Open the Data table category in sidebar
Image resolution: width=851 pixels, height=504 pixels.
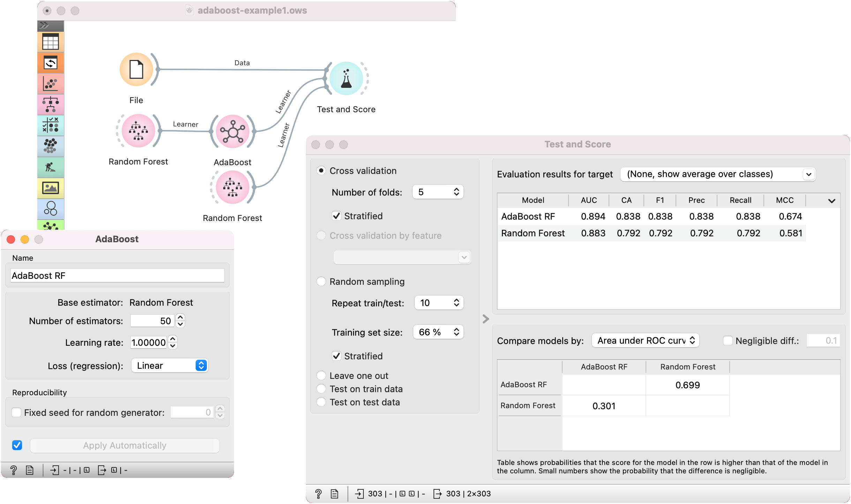coord(51,42)
